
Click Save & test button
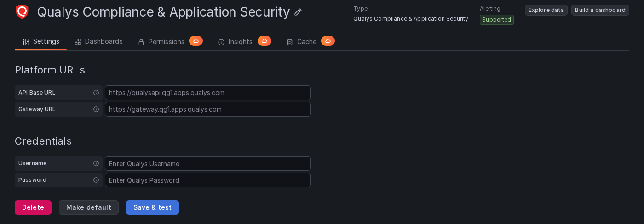pos(152,207)
